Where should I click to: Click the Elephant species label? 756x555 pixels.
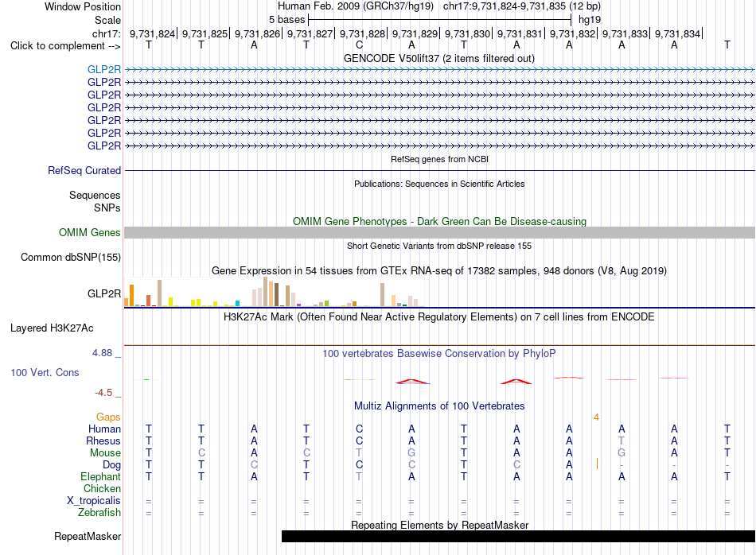pos(101,476)
